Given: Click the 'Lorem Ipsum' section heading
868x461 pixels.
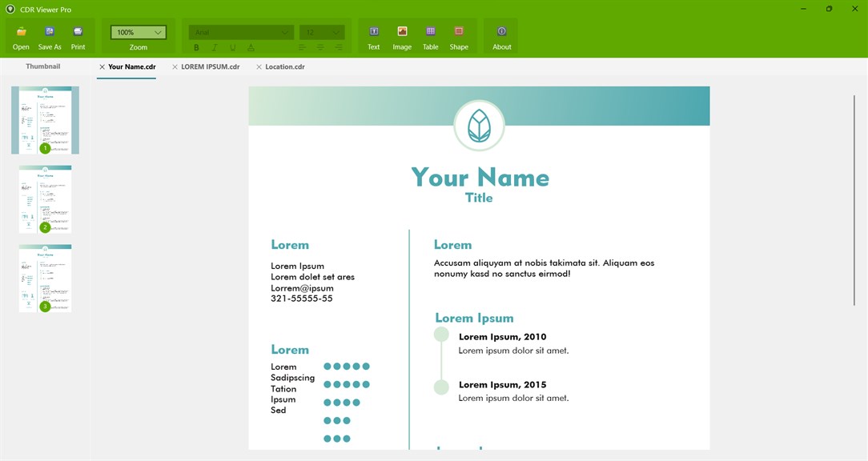Looking at the screenshot, I should click(x=474, y=319).
